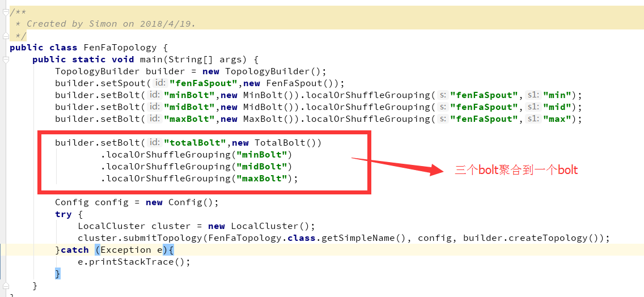Screen dimensions: 644x297
Task: Click the printStackTrace() call
Action: (137, 262)
